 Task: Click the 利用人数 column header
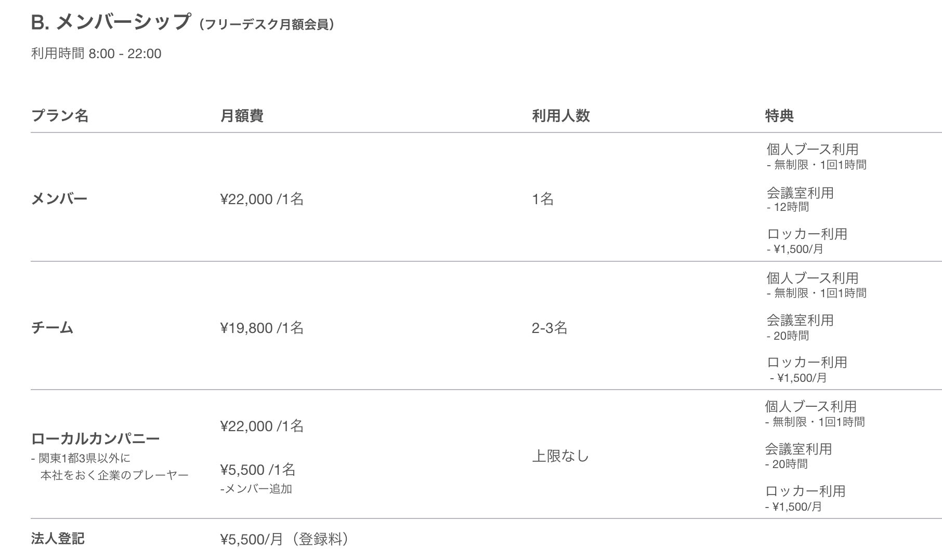point(560,115)
